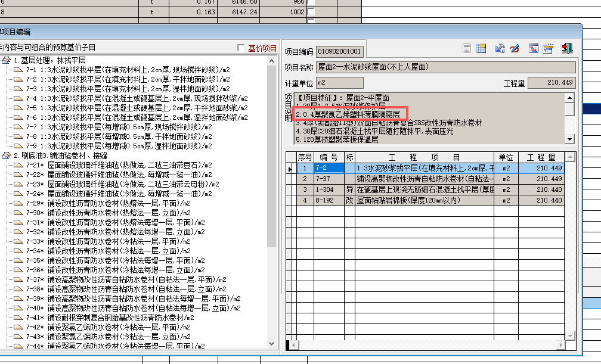Click the description box scroll-up arrow
The image size is (601, 364).
click(570, 98)
